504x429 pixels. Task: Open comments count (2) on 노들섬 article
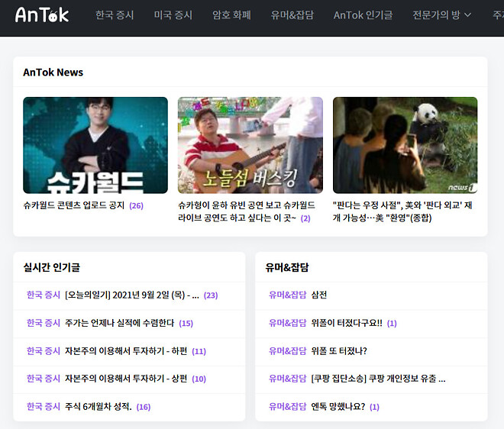[305, 218]
